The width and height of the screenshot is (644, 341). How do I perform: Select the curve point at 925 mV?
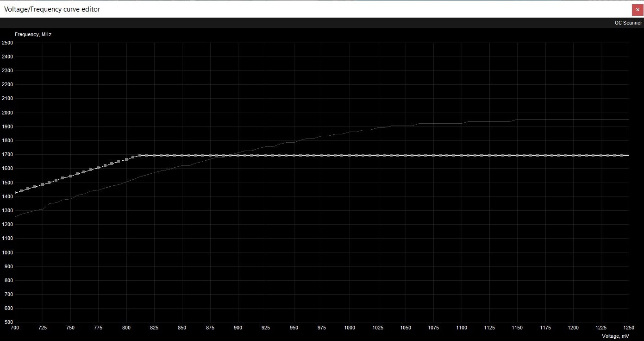[266, 155]
